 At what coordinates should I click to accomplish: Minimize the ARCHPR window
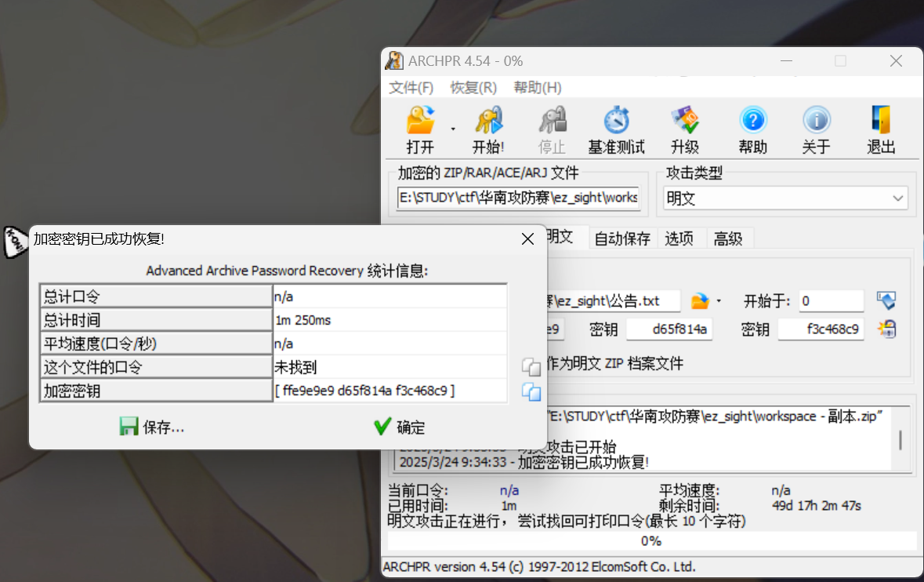tap(786, 60)
